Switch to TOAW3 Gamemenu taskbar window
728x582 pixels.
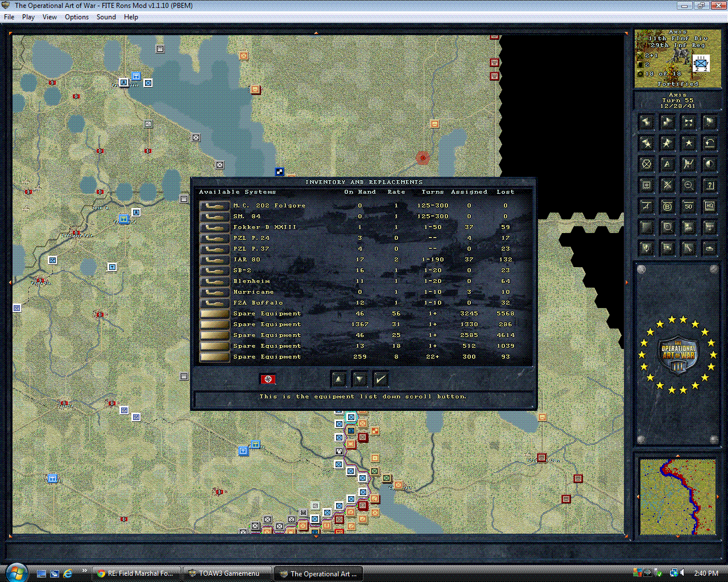pos(227,573)
